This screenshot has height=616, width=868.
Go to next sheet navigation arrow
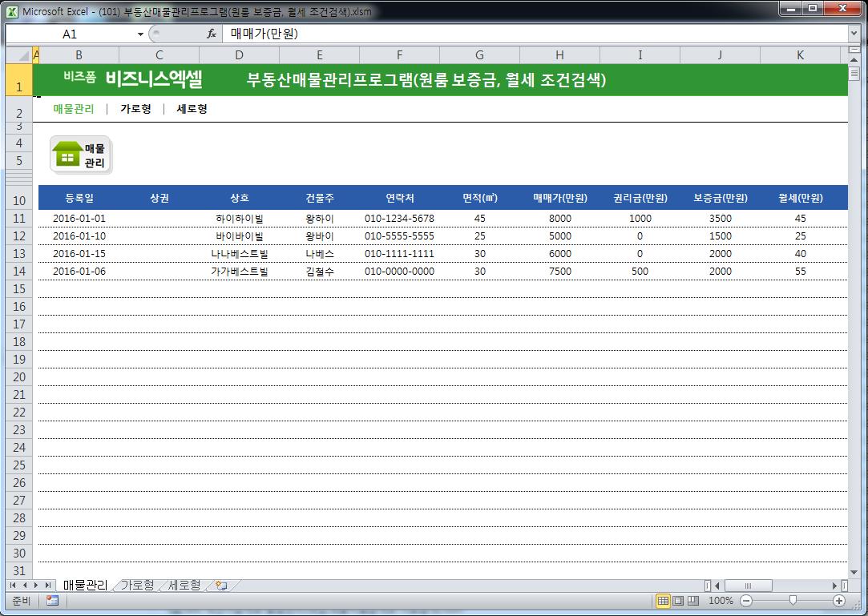(x=36, y=585)
